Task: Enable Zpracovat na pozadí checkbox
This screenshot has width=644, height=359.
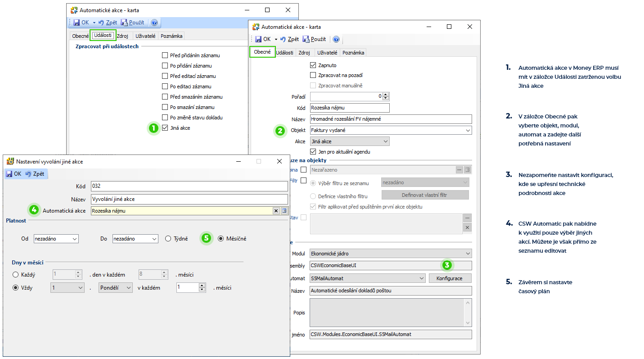Action: pyautogui.click(x=313, y=75)
